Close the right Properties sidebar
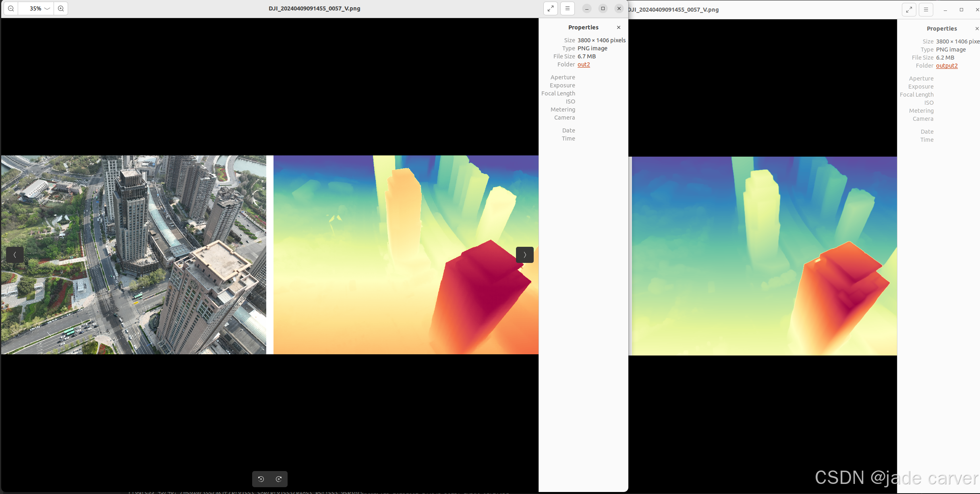Screen dimensions: 980x494 click(x=977, y=29)
